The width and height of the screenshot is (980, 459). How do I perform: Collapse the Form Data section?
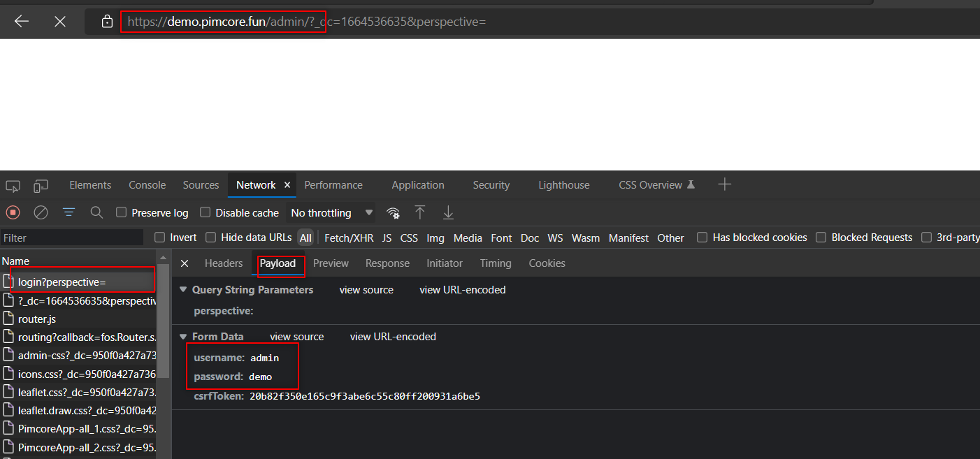(183, 337)
